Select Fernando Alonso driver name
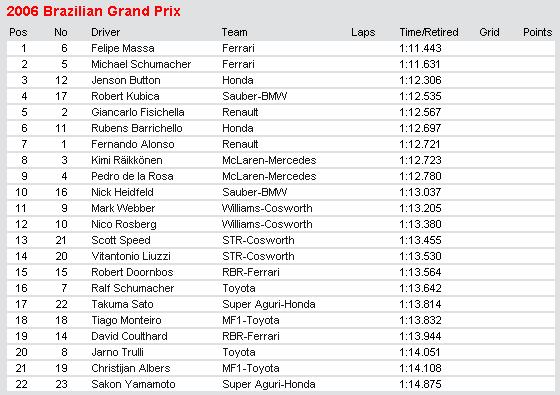Screen dimensions: 560x395 tap(133, 144)
